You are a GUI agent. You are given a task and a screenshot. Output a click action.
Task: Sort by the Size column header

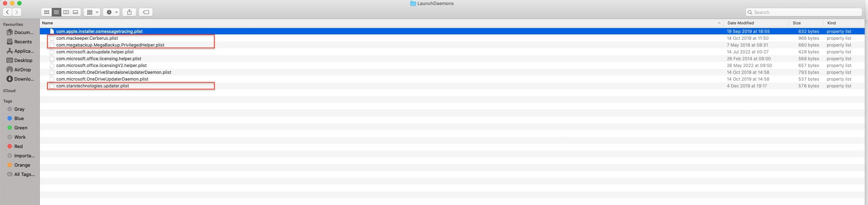pos(797,23)
